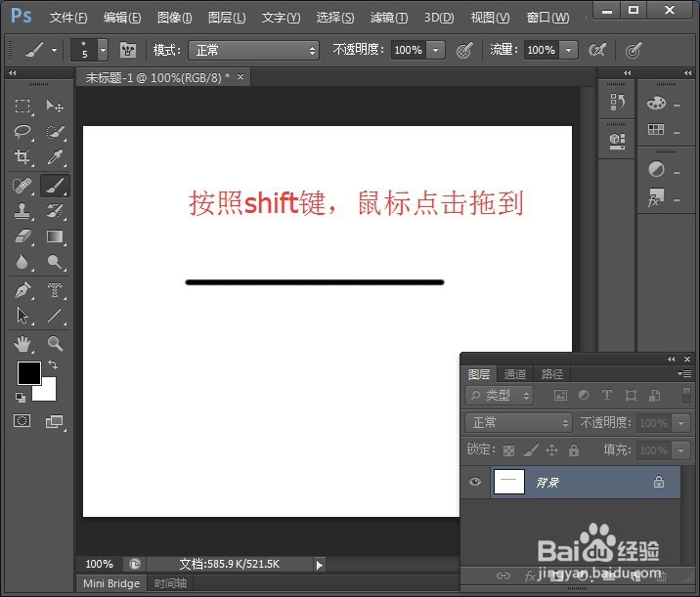The image size is (700, 597).
Task: Toggle lock image pixels
Action: (x=531, y=450)
